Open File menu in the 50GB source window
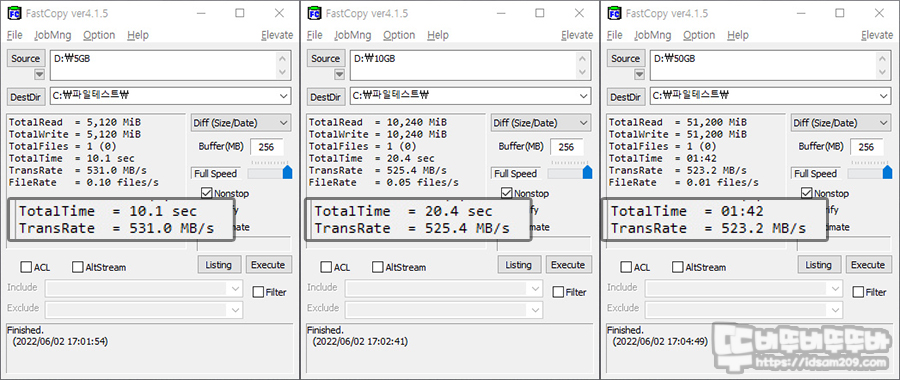The width and height of the screenshot is (900, 380). pyautogui.click(x=615, y=35)
